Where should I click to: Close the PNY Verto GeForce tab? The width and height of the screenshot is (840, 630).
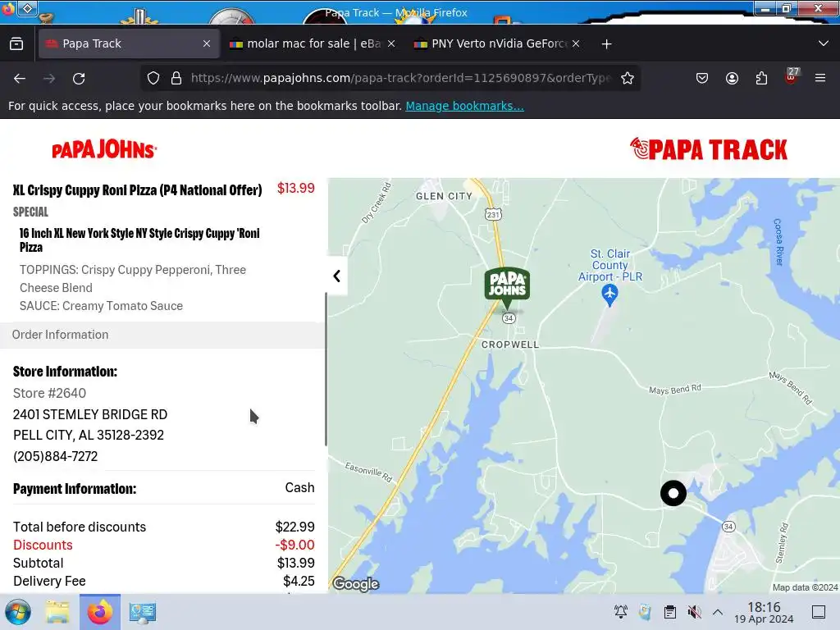[x=576, y=43]
